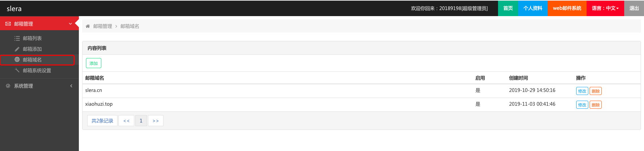Click the globe icon next to 邮箱域名

click(x=17, y=60)
